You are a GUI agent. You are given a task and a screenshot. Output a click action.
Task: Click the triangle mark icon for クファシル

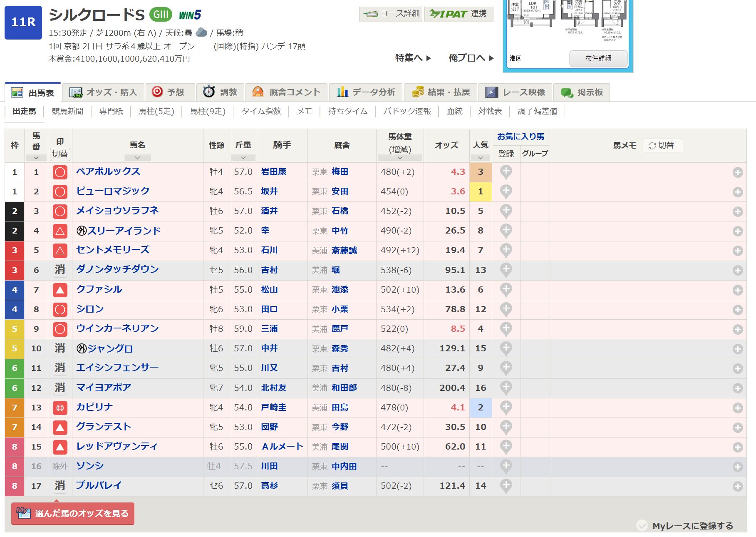coord(60,290)
